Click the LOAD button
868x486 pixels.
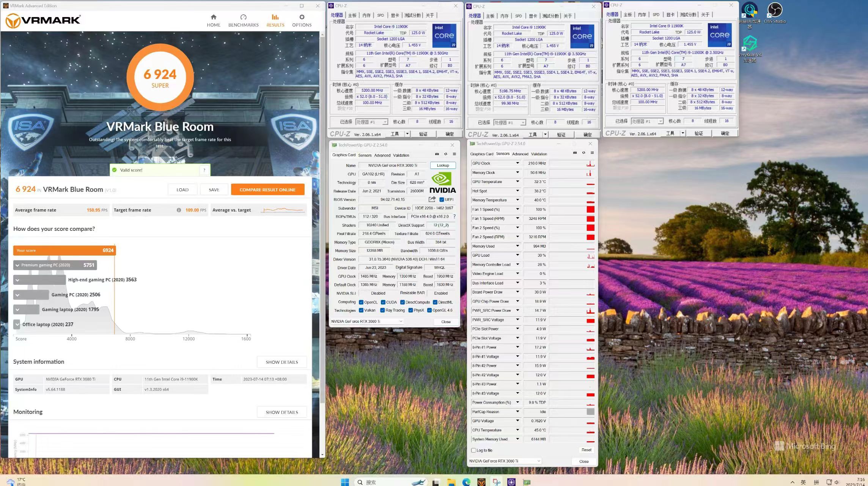182,189
